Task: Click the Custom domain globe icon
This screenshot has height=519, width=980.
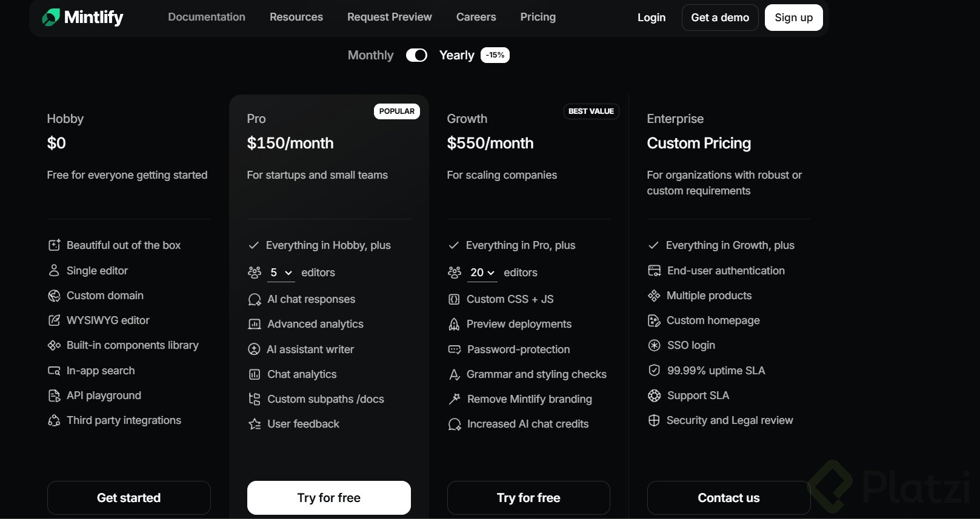Action: click(54, 296)
